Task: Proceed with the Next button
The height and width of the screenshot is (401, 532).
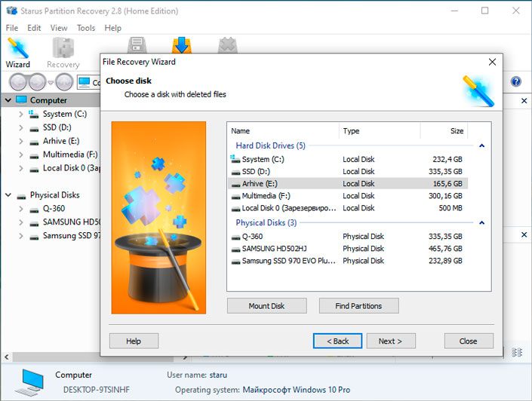Action: point(391,341)
